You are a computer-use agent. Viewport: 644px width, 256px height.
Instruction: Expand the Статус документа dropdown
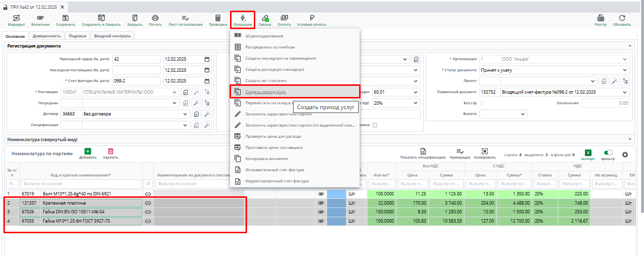pos(624,70)
